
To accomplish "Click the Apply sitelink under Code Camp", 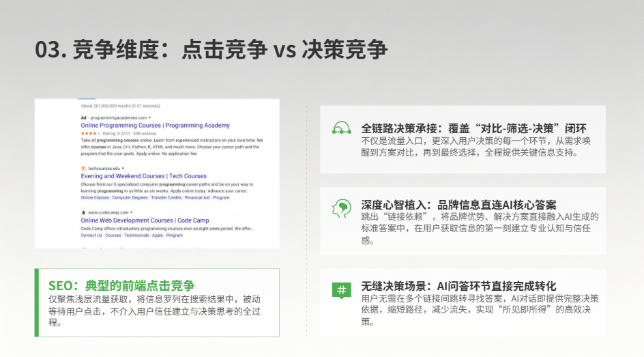I will (x=158, y=235).
